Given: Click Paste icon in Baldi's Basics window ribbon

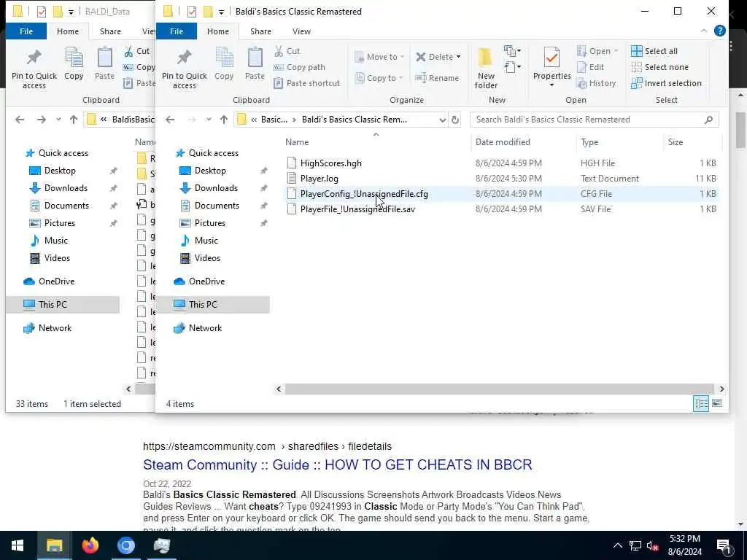Looking at the screenshot, I should 255,63.
